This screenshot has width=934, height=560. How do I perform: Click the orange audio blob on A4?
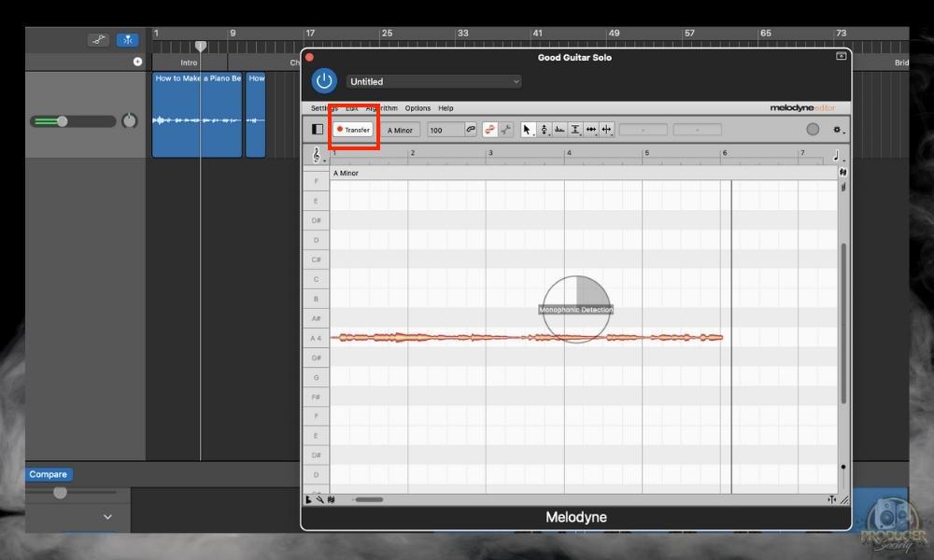pyautogui.click(x=527, y=338)
